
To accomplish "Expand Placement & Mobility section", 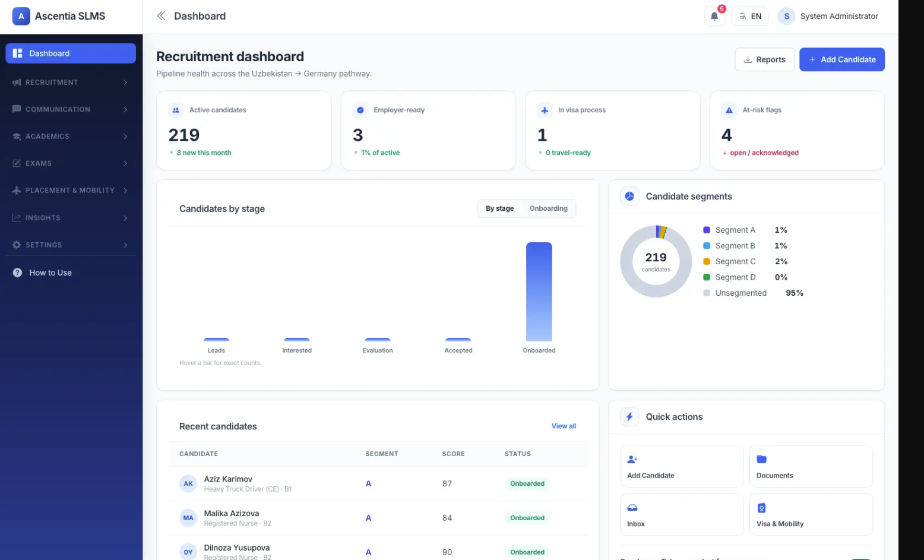I will (x=71, y=191).
